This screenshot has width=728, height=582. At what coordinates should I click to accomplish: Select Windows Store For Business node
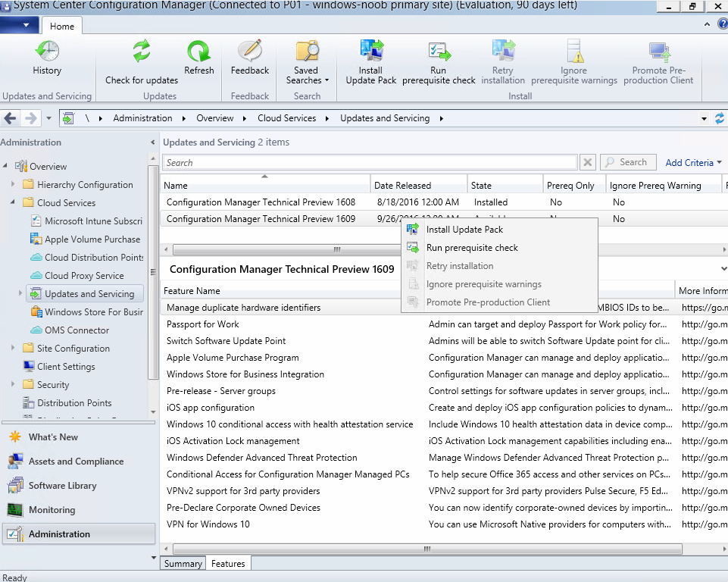pyautogui.click(x=87, y=311)
